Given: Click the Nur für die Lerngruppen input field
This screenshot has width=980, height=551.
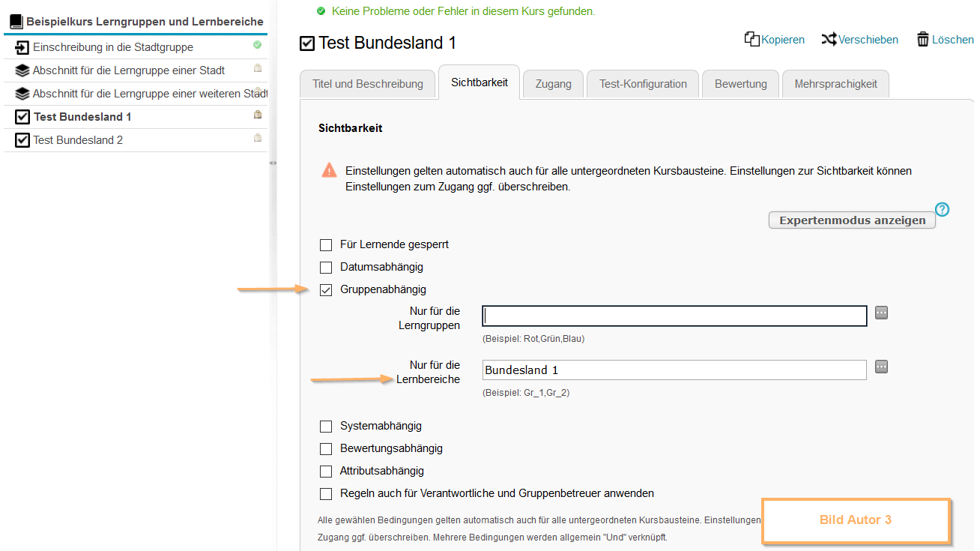Looking at the screenshot, I should (674, 316).
